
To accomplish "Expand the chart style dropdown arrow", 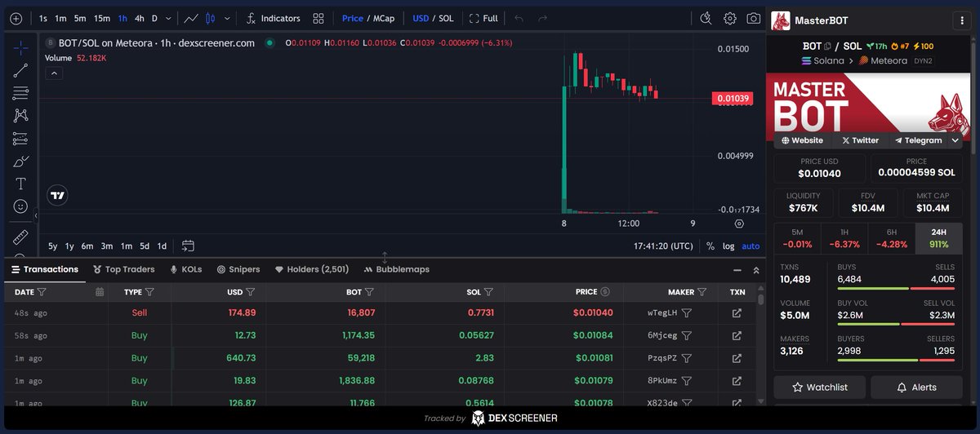I will click(227, 18).
